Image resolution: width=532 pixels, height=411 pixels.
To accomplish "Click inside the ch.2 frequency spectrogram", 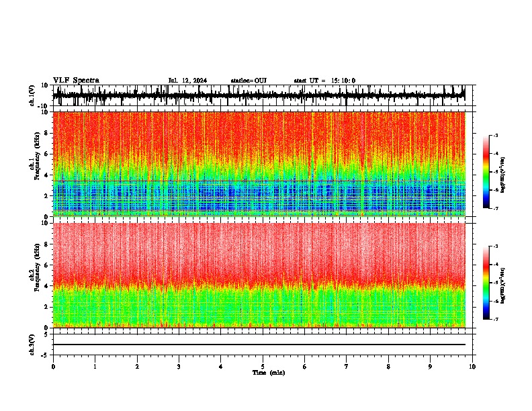I will (x=259, y=275).
